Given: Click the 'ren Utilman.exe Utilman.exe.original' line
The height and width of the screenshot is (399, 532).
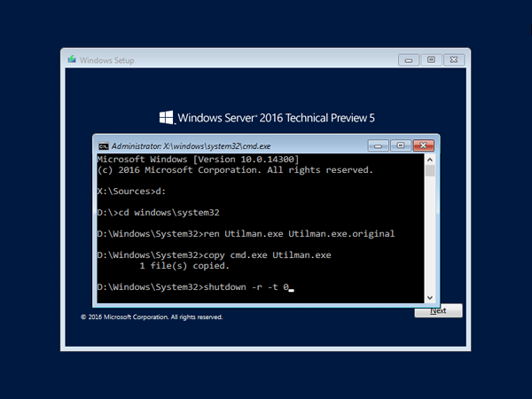Looking at the screenshot, I should 246,234.
